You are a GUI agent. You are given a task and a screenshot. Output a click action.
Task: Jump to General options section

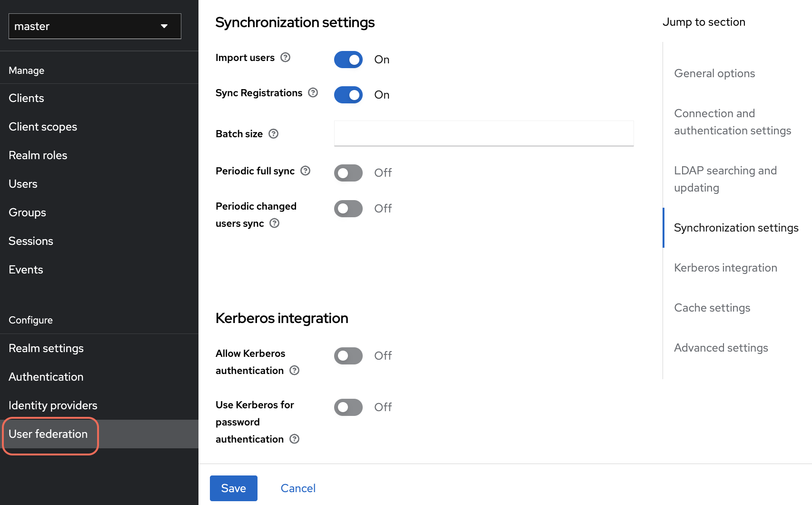pyautogui.click(x=714, y=73)
